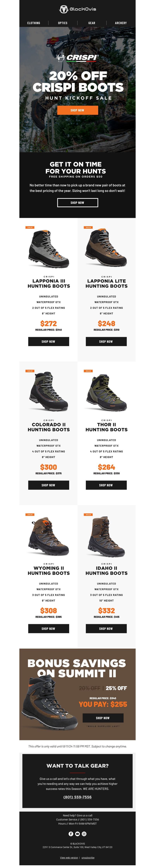The height and width of the screenshot is (868, 155).
Task: Click orange Shop Now button in hero banner
Action: 77,110
